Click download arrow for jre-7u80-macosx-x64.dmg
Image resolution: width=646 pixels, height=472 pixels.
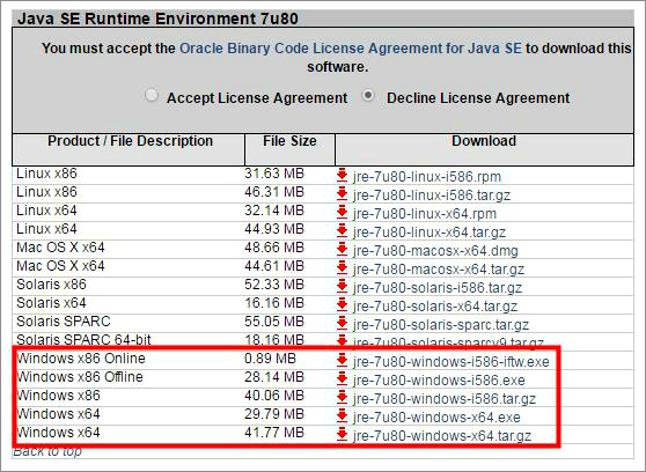click(x=342, y=250)
